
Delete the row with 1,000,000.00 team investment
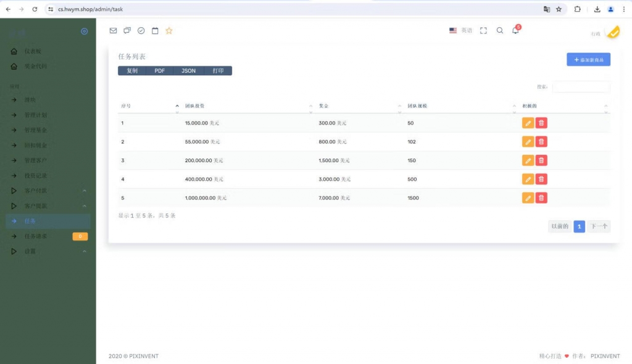click(541, 198)
